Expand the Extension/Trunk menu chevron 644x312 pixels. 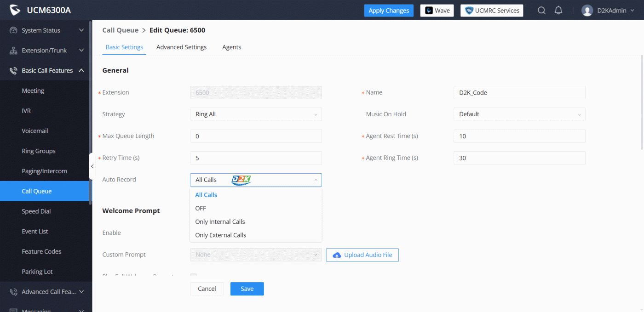(x=81, y=51)
